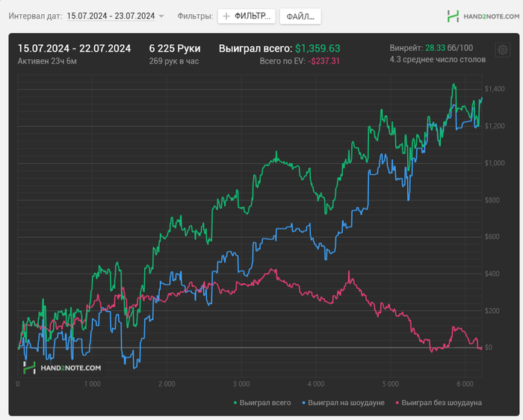
Task: Expand the date interval dropdown arrow
Action: coord(161,16)
